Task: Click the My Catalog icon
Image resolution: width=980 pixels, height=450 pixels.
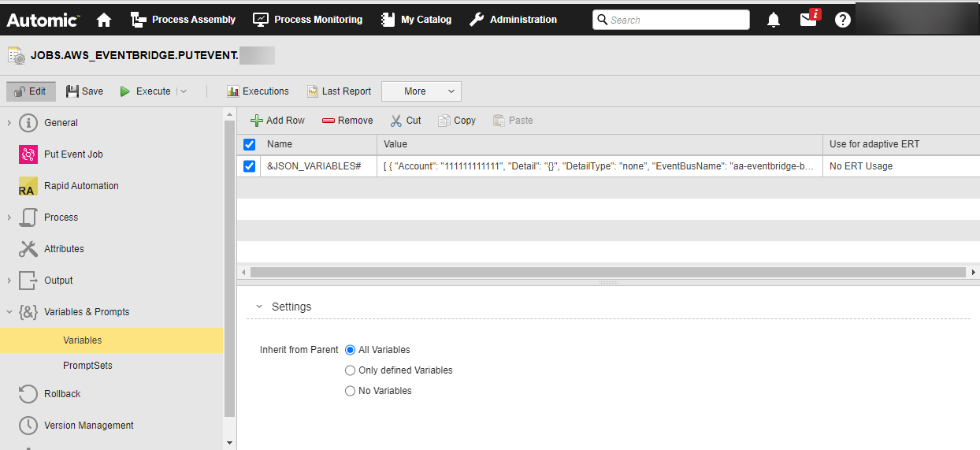Action: point(388,20)
